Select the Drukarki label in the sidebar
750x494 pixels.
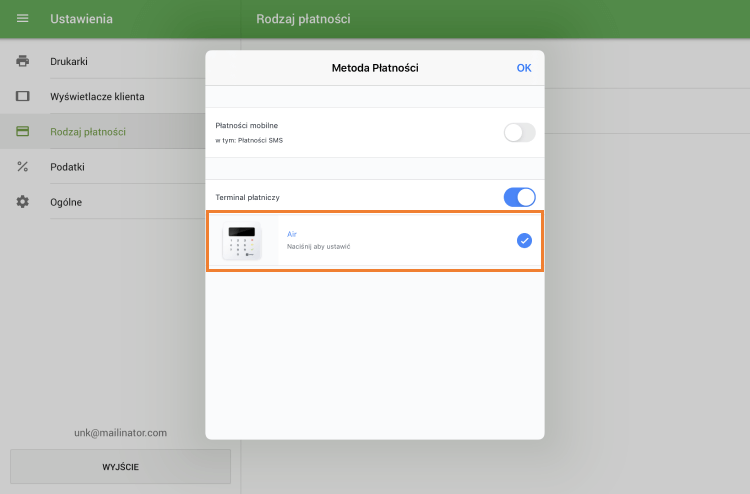pyautogui.click(x=69, y=61)
